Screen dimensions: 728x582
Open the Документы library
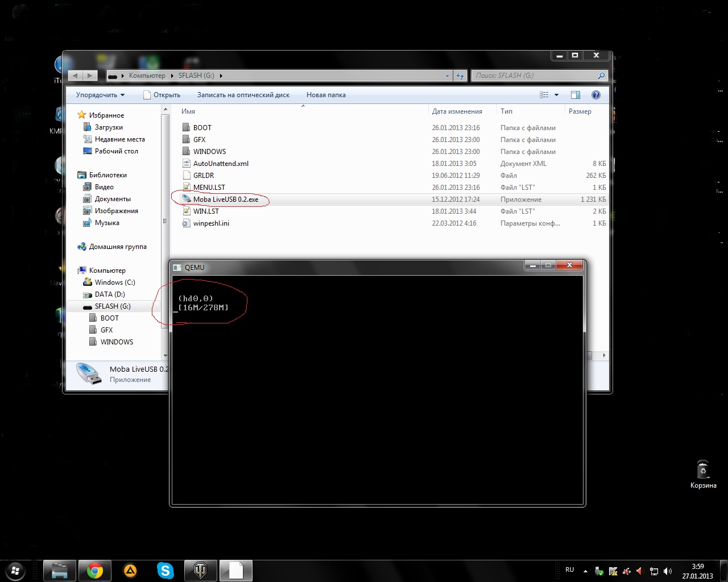click(113, 199)
